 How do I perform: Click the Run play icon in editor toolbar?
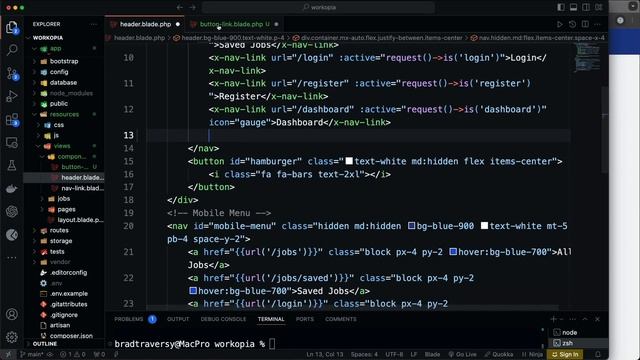tap(560, 24)
